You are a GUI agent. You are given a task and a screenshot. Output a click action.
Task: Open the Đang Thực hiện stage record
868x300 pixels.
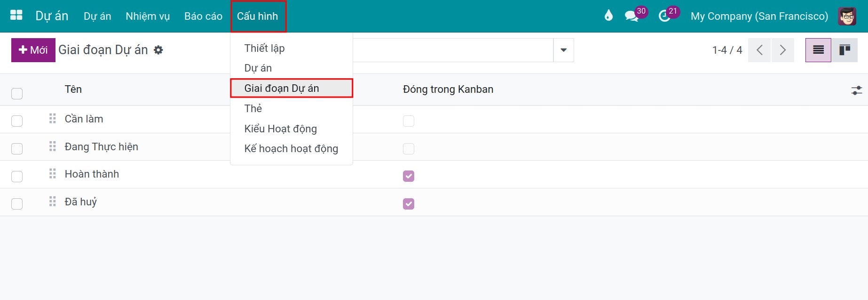[x=102, y=146]
